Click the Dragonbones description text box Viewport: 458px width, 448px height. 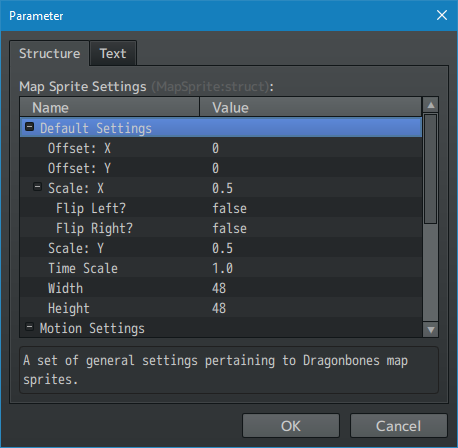pos(229,370)
